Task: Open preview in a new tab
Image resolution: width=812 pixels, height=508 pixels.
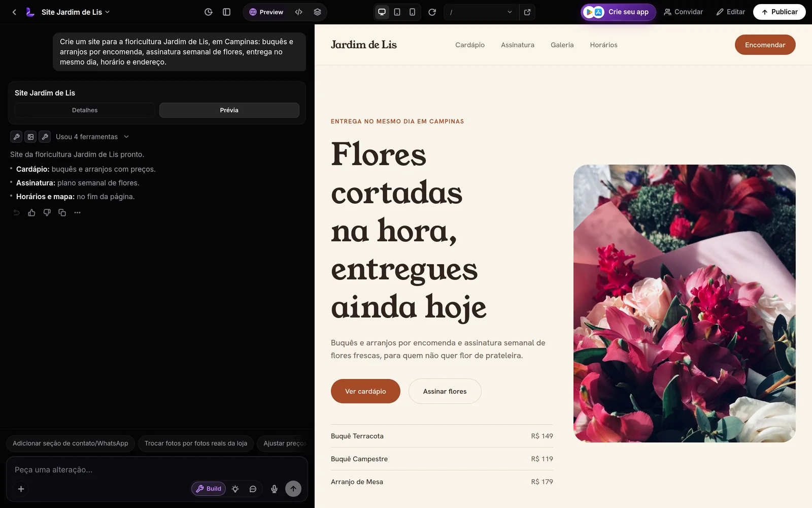Action: (x=527, y=12)
